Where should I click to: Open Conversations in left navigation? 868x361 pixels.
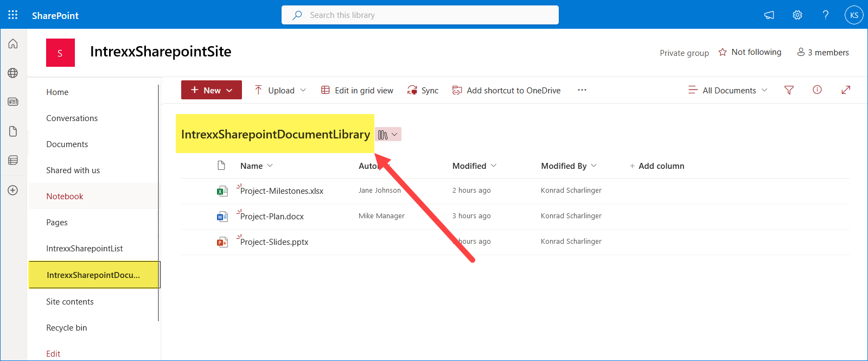point(72,118)
